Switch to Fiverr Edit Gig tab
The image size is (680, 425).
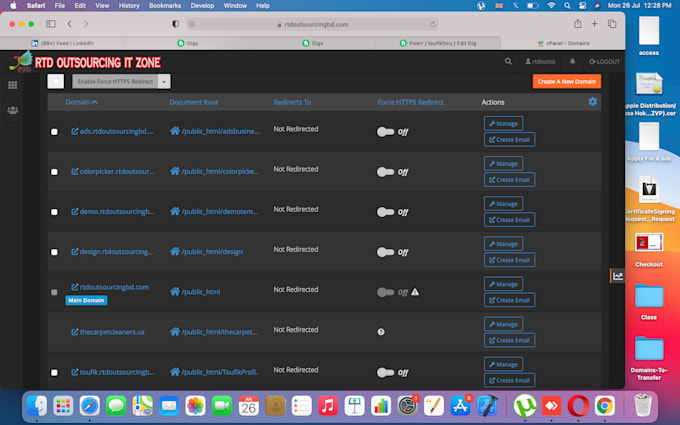(438, 43)
